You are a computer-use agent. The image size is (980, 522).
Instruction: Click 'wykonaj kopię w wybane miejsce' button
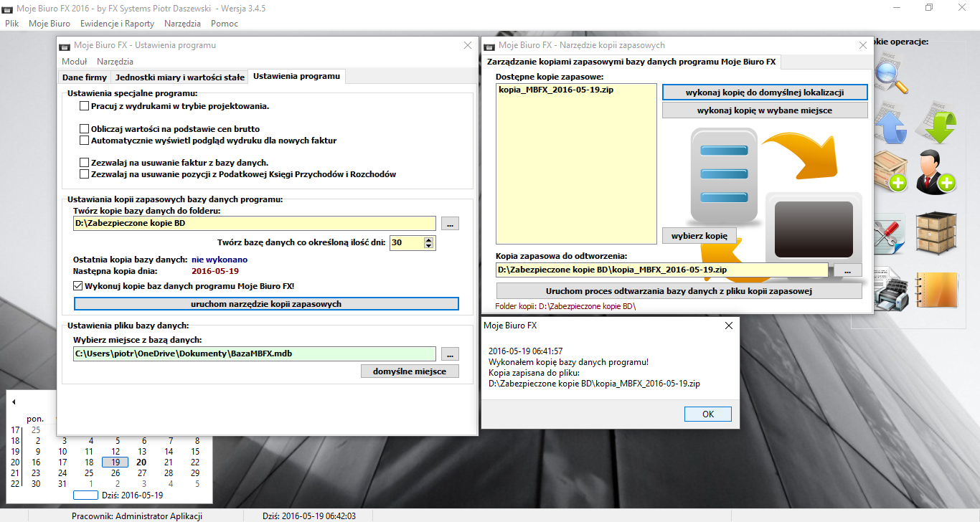click(765, 110)
